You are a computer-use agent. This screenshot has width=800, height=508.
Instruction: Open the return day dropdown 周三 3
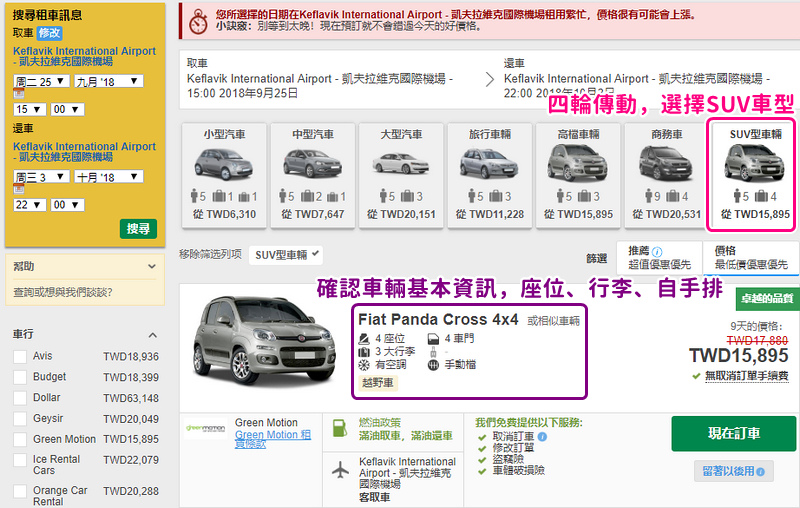point(41,176)
